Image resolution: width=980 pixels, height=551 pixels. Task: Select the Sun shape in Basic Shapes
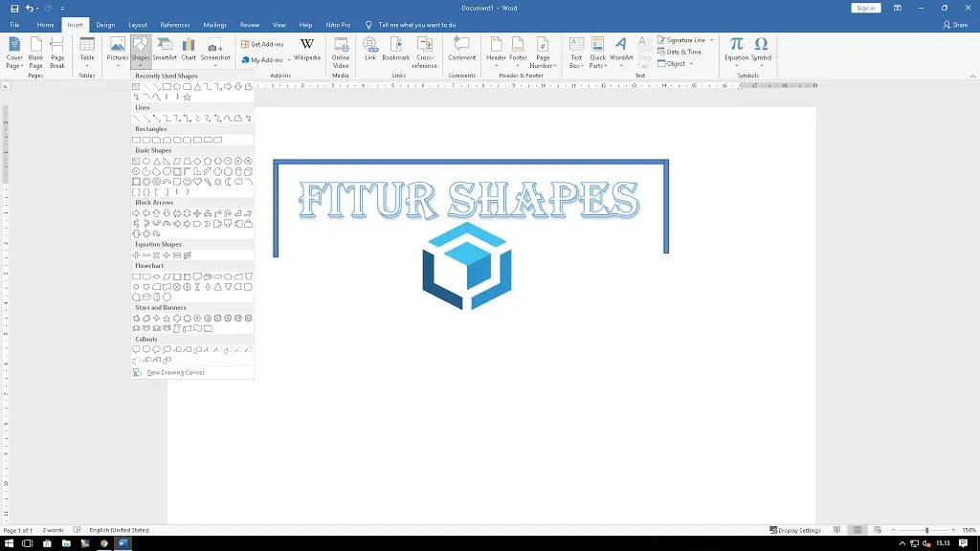pyautogui.click(x=218, y=182)
